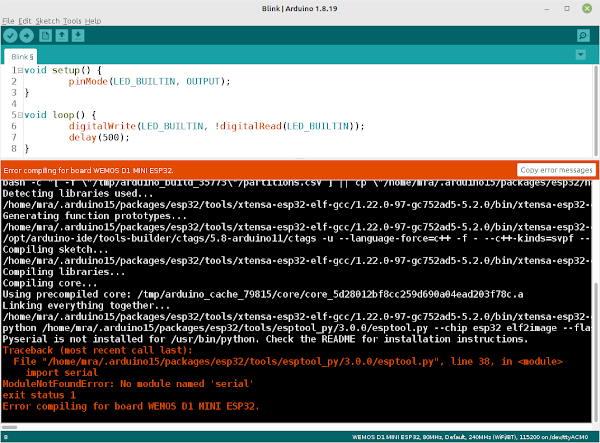The image size is (600, 443).
Task: Close the Arduino window
Action: pos(587,8)
